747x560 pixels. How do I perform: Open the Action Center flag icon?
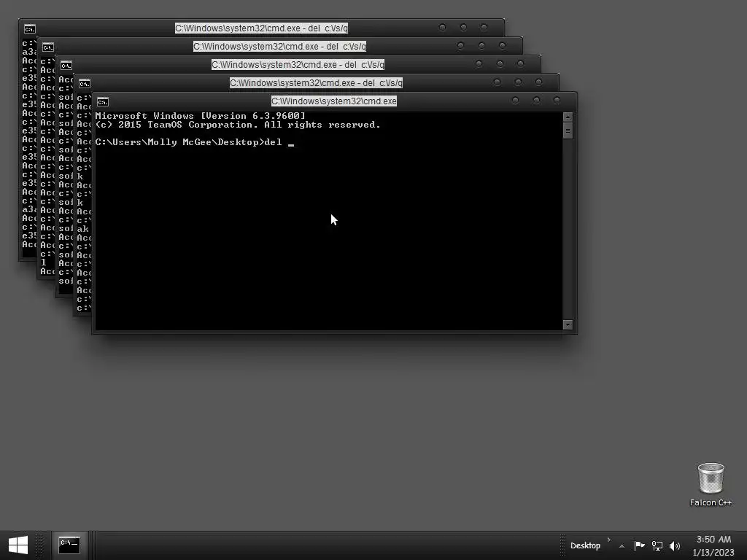pos(639,545)
